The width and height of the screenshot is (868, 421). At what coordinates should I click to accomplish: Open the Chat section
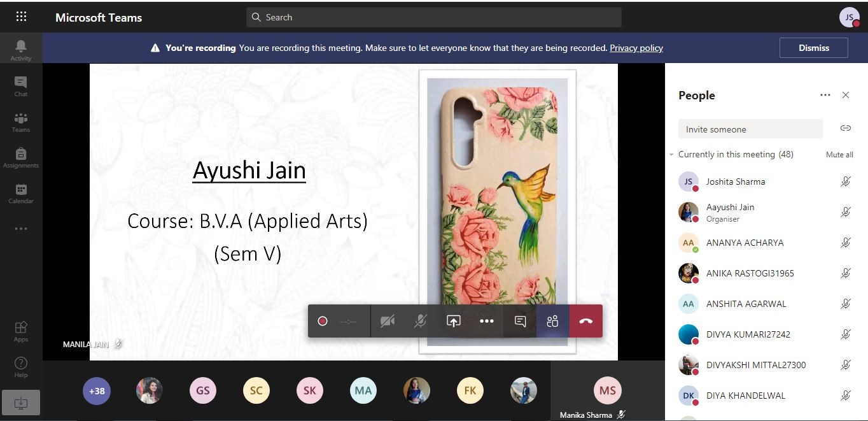click(21, 86)
